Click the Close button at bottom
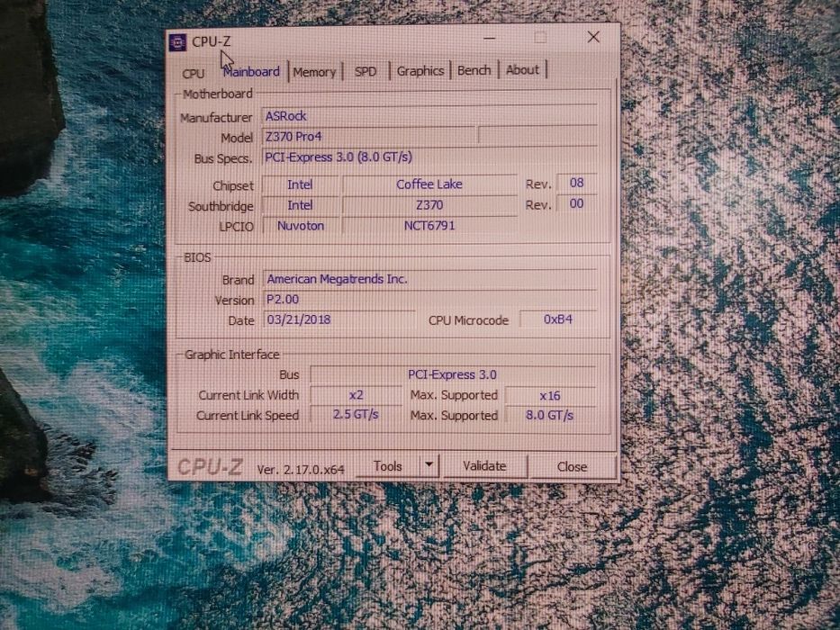The height and width of the screenshot is (630, 840). [572, 466]
